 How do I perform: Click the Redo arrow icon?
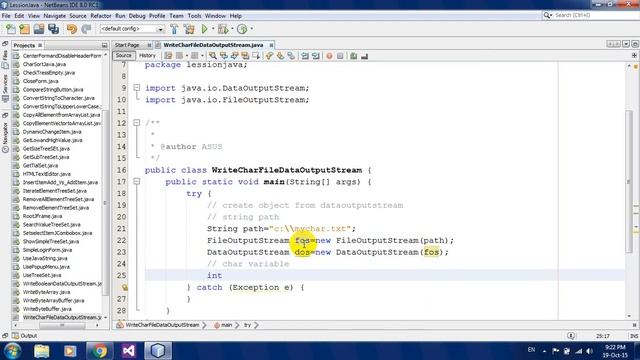[x=86, y=29]
